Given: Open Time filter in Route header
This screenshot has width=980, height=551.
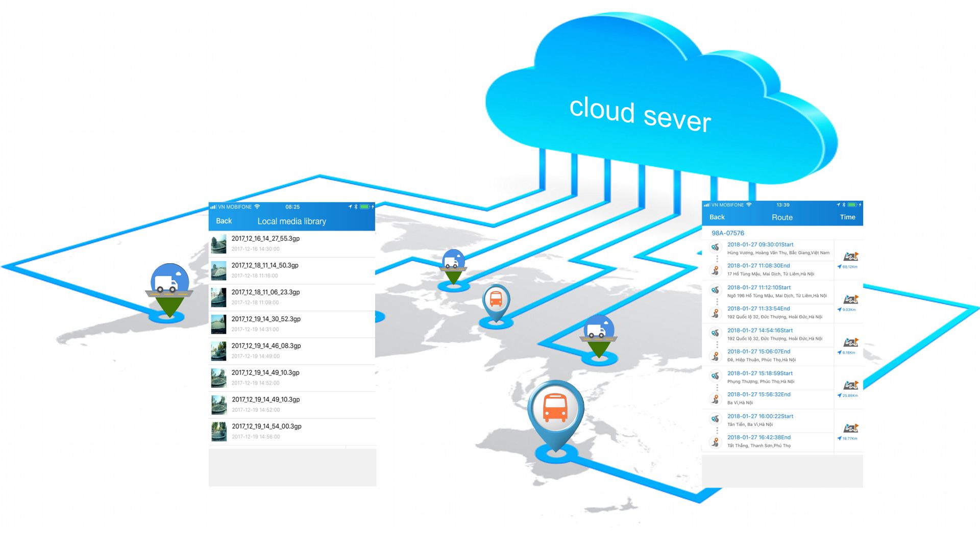Looking at the screenshot, I should point(847,217).
